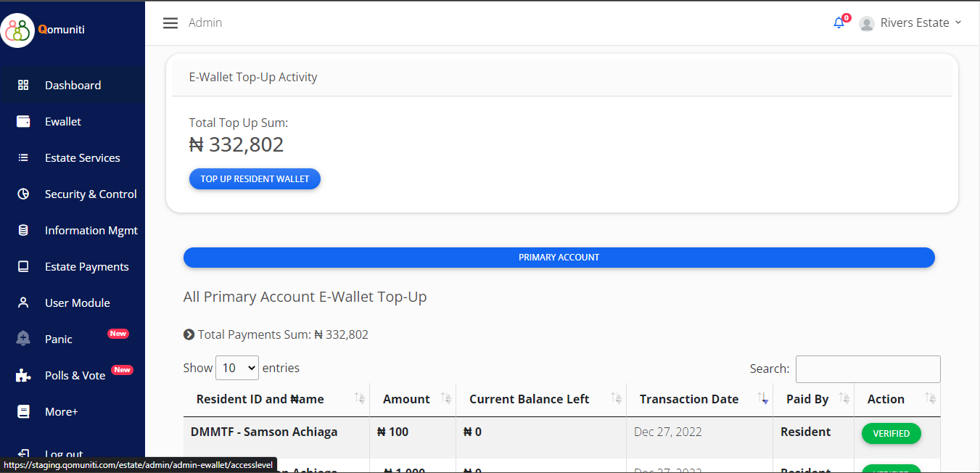Click the Information Mgmt database icon
Viewport: 980px width, 473px height.
click(x=23, y=231)
